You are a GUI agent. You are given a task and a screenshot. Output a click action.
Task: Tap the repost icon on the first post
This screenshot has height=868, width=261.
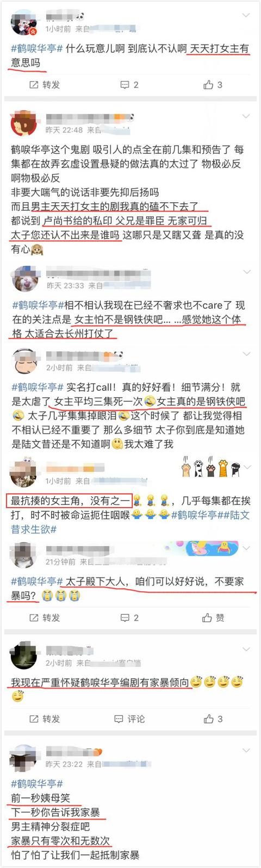coord(44,85)
